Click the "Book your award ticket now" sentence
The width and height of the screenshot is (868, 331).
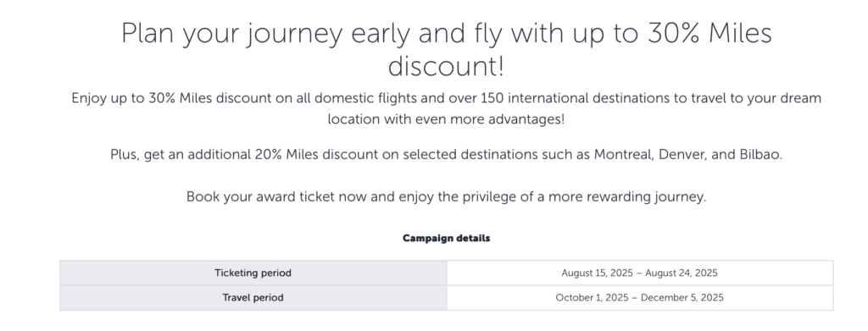coord(446,196)
